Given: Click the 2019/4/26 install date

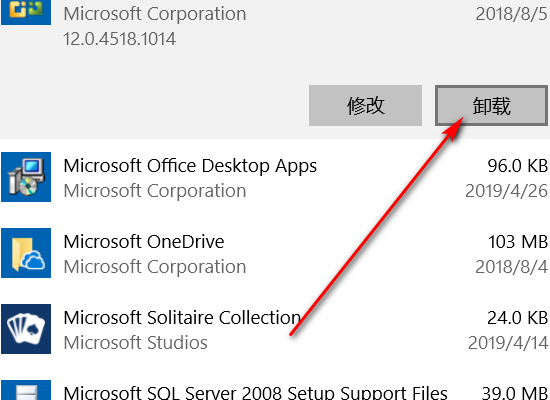Looking at the screenshot, I should click(506, 191).
